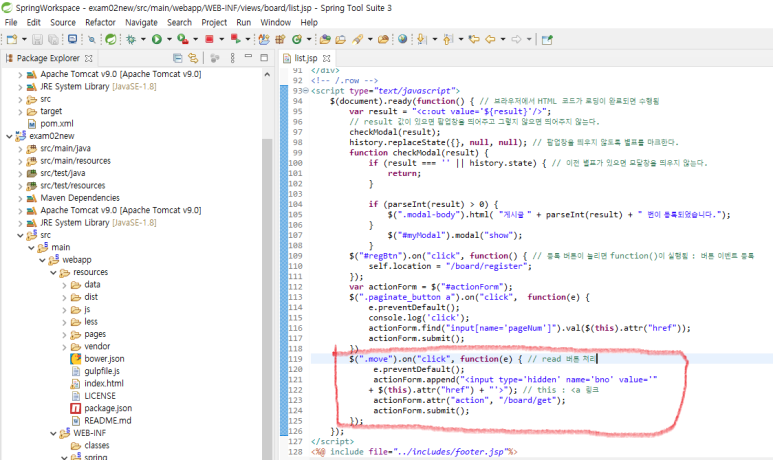Open the Debug configurations dropdown arrow
This screenshot has height=460, width=773.
143,39
